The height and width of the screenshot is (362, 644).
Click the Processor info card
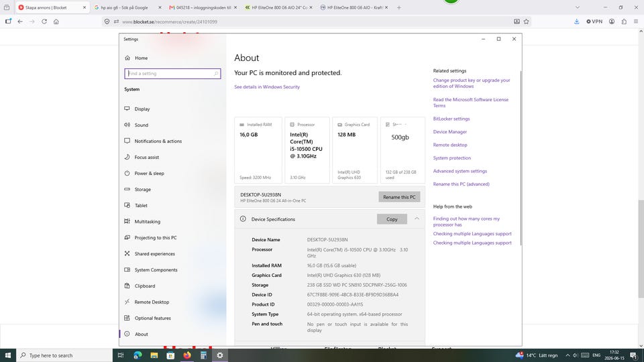tap(307, 150)
